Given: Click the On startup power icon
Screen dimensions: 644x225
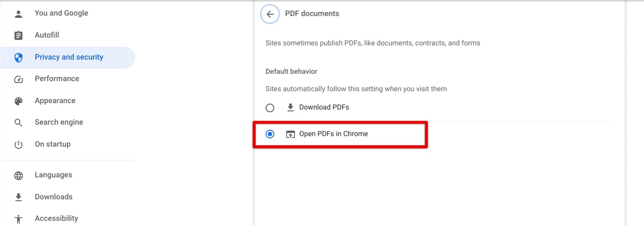Looking at the screenshot, I should (18, 145).
